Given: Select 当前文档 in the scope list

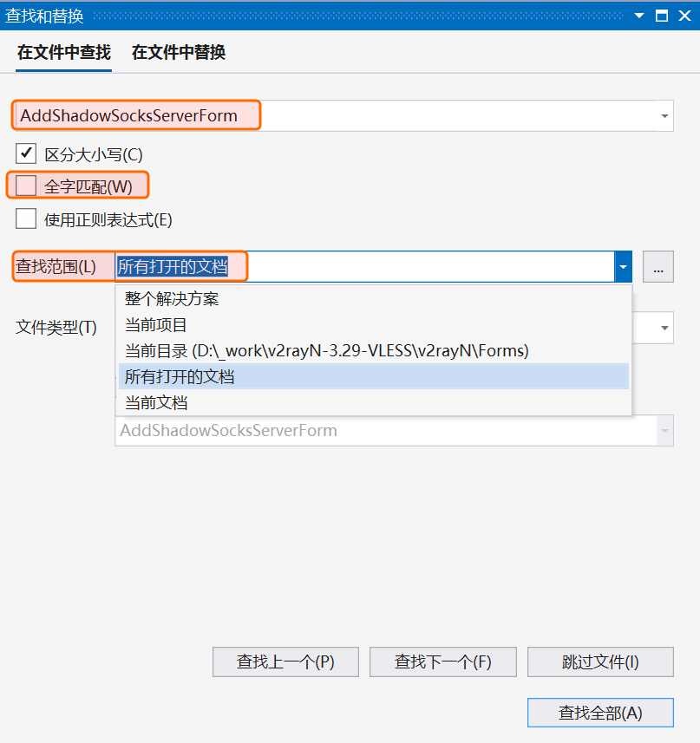Looking at the screenshot, I should pos(156,402).
